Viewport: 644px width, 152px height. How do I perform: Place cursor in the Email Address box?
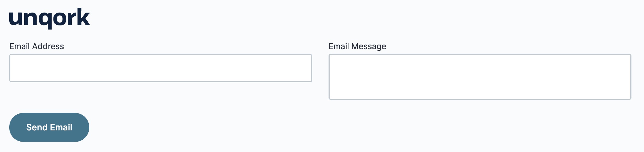click(x=161, y=68)
